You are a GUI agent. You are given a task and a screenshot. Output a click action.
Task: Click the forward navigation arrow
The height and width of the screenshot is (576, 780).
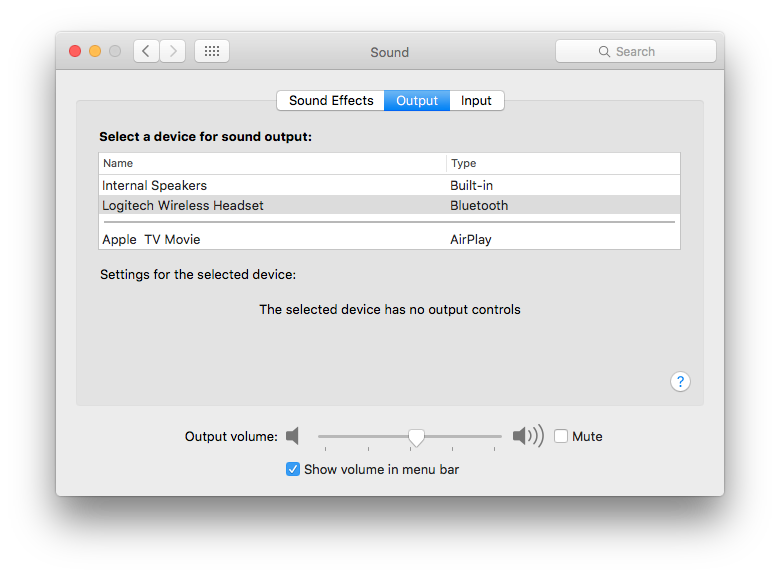click(x=172, y=51)
